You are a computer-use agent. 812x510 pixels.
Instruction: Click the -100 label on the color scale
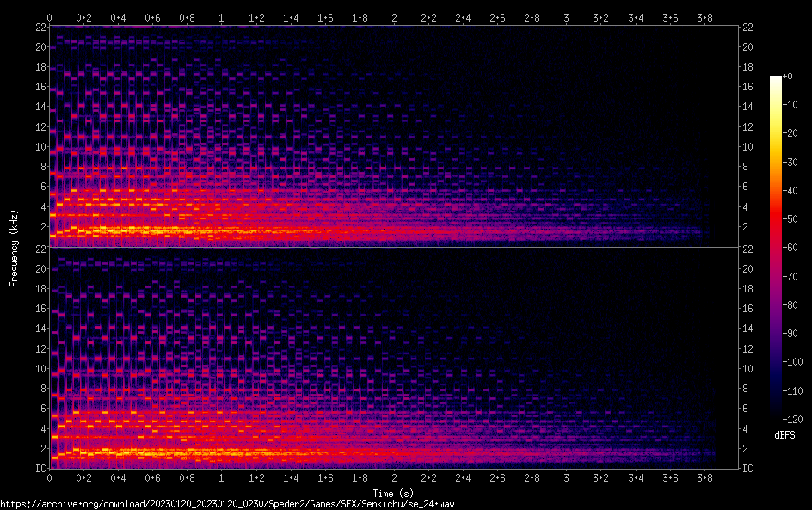pos(795,362)
